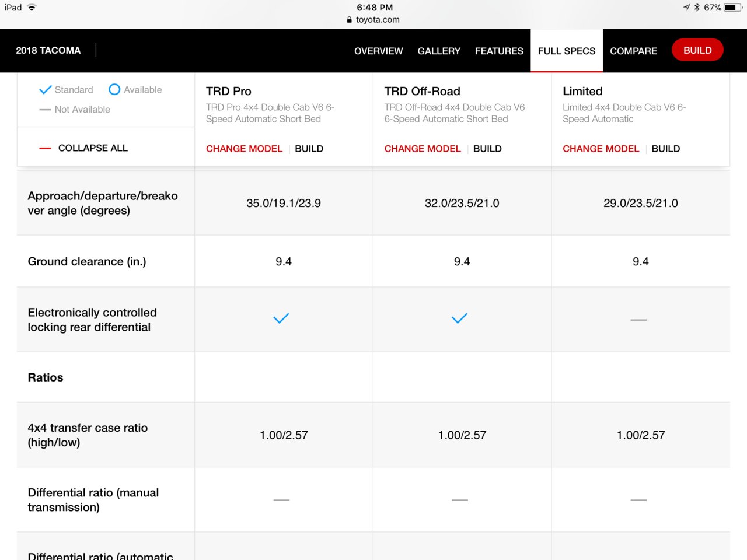Click the Available circle legend icon

(114, 89)
